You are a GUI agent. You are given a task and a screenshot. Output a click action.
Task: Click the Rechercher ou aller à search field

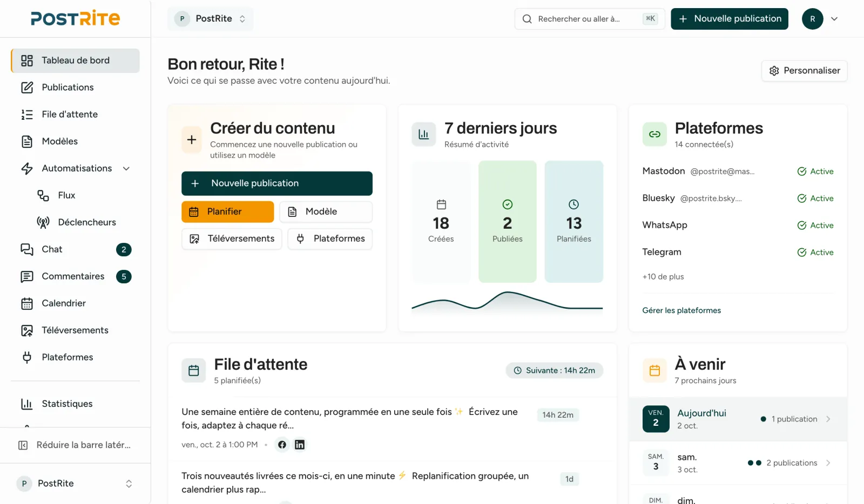tap(590, 19)
